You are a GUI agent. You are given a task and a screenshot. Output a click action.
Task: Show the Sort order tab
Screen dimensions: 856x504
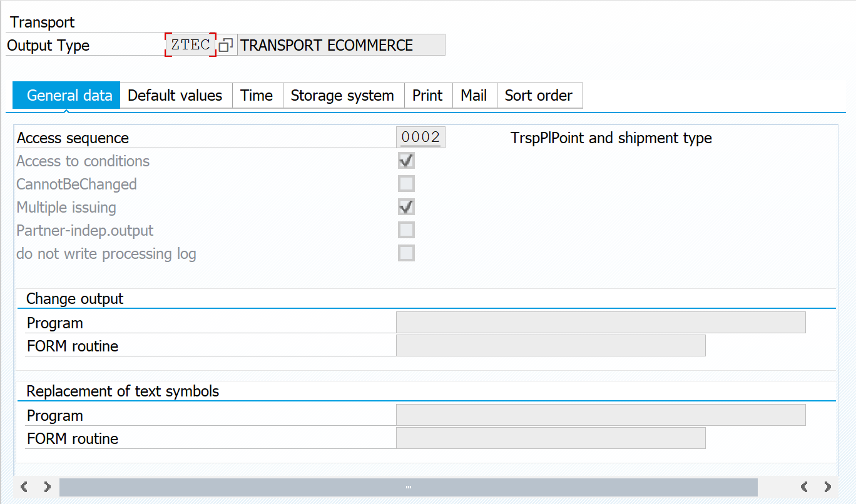539,96
